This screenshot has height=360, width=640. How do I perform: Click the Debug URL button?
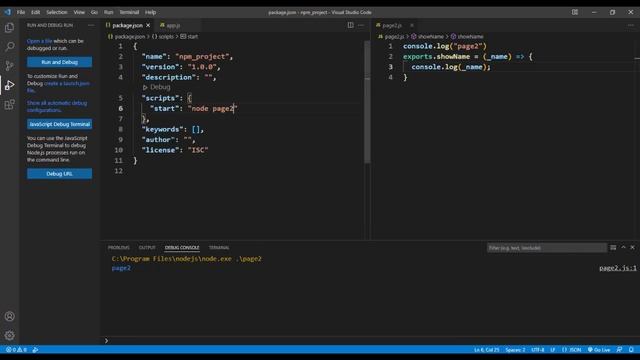coord(60,174)
